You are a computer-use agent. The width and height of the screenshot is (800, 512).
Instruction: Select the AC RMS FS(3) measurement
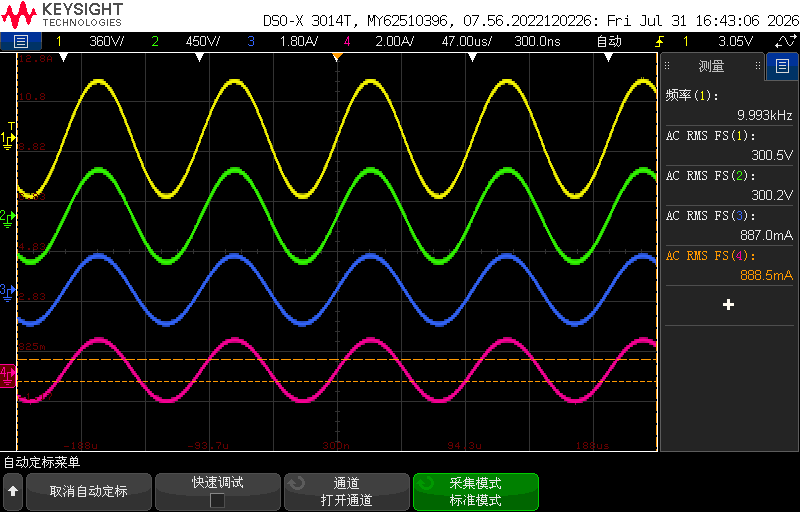(729, 225)
